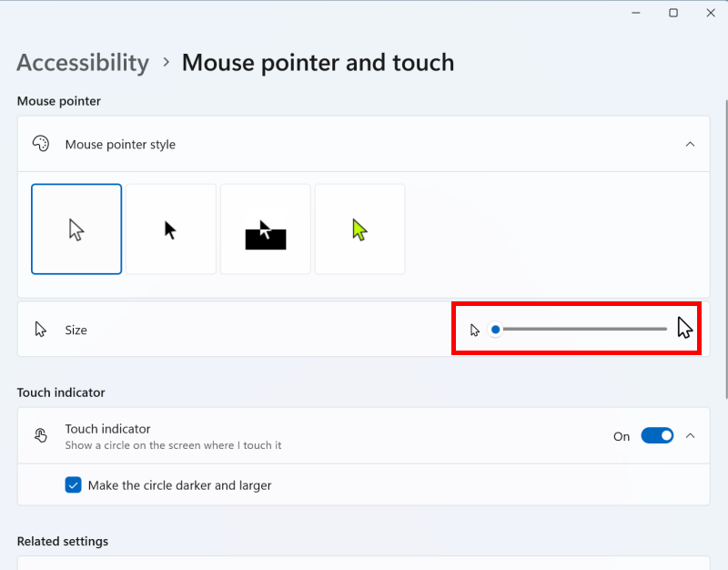Select the black mouse pointer style
728x570 pixels.
171,229
